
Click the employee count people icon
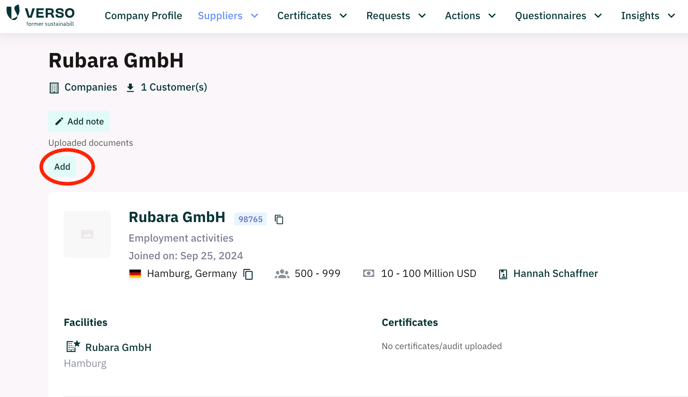click(x=282, y=274)
